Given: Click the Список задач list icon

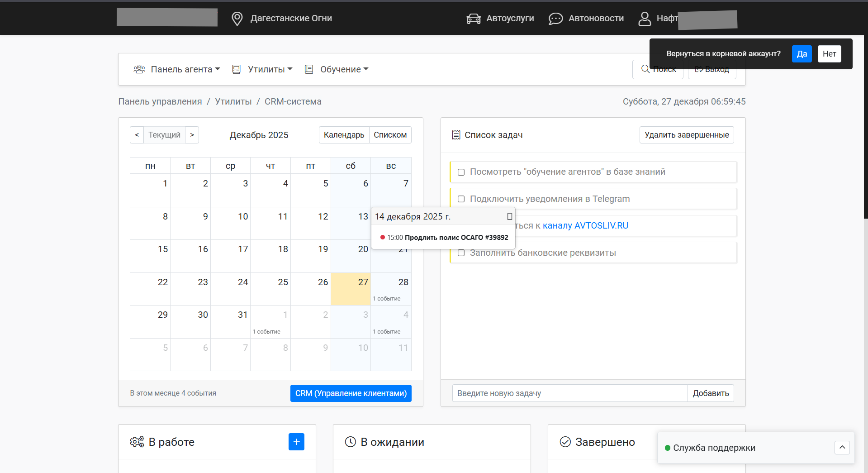Looking at the screenshot, I should 456,135.
